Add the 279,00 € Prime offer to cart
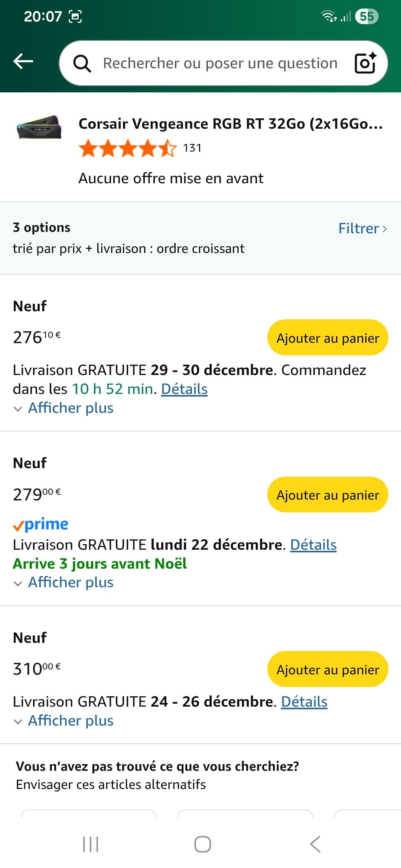 point(327,495)
